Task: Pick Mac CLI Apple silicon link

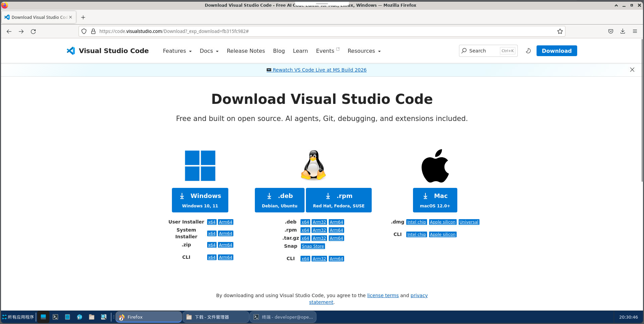Action: (443, 235)
